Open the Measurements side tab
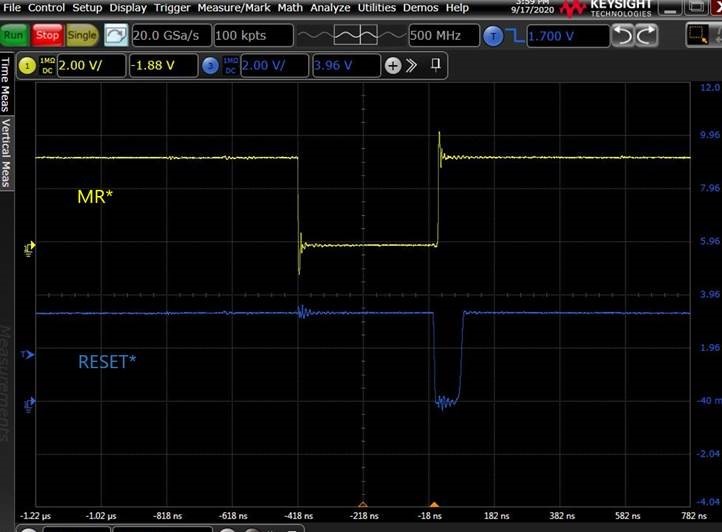This screenshot has height=532, width=722. pyautogui.click(x=6, y=383)
